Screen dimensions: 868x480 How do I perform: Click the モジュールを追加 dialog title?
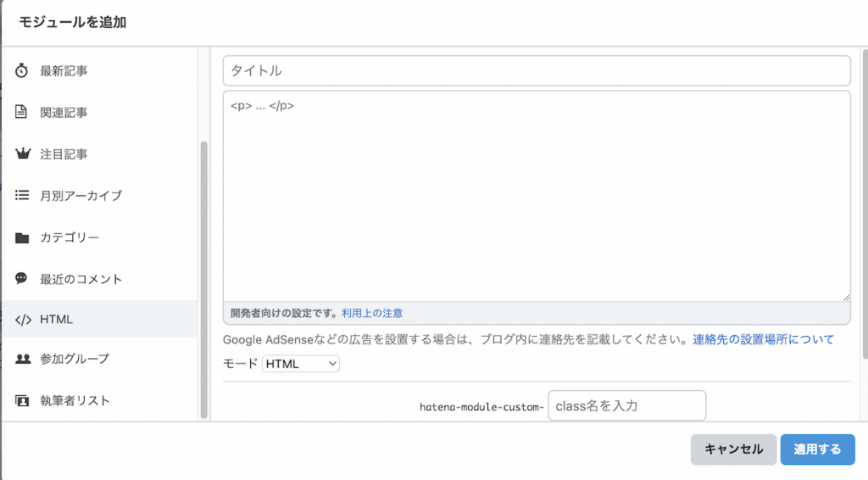(73, 22)
